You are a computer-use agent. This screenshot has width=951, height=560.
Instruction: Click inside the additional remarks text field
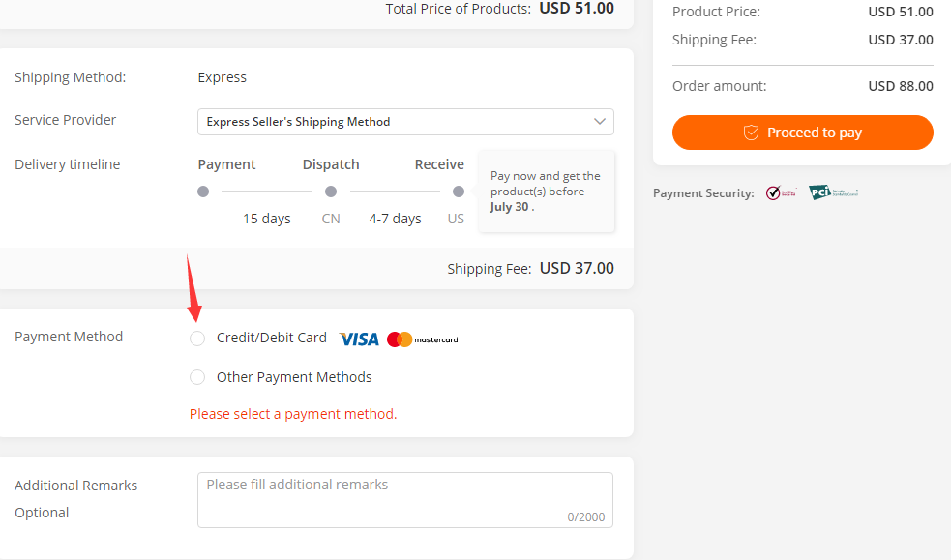coord(404,500)
